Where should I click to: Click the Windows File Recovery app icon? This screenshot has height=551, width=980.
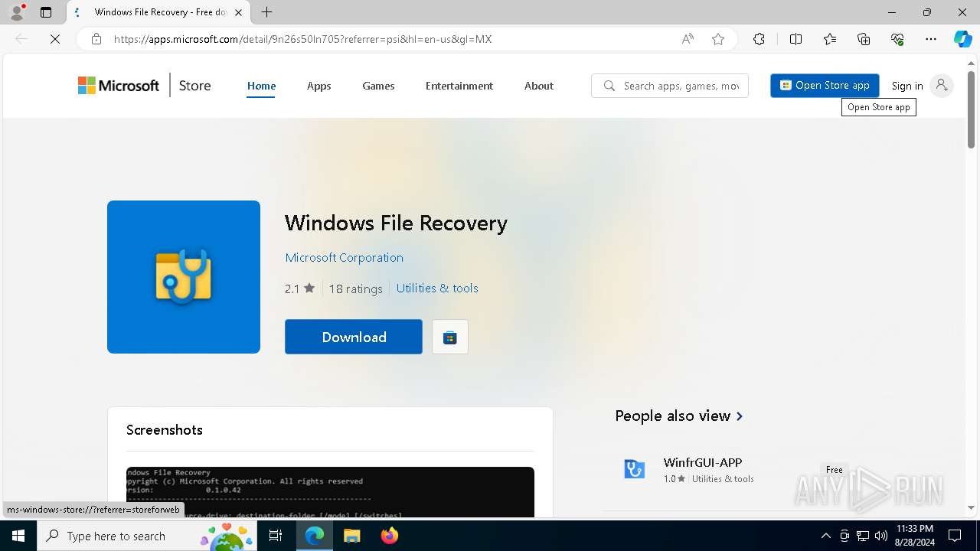(x=184, y=277)
